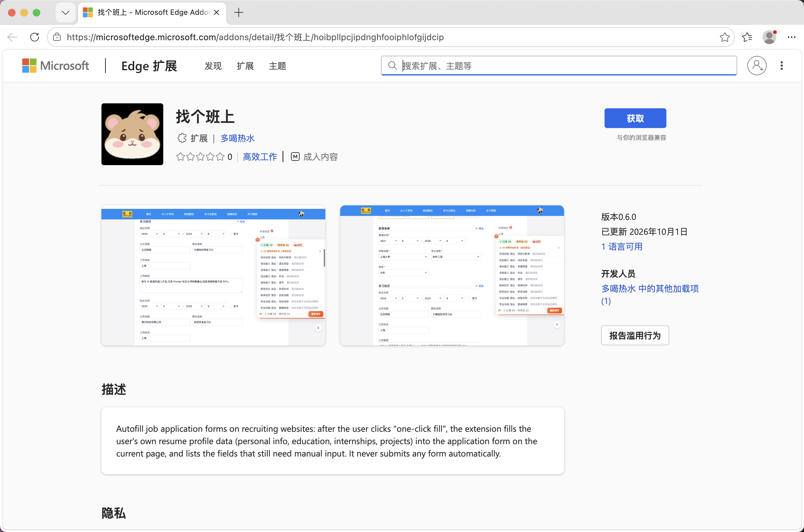Click the 成人内容 label
Image resolution: width=804 pixels, height=532 pixels.
pyautogui.click(x=320, y=157)
